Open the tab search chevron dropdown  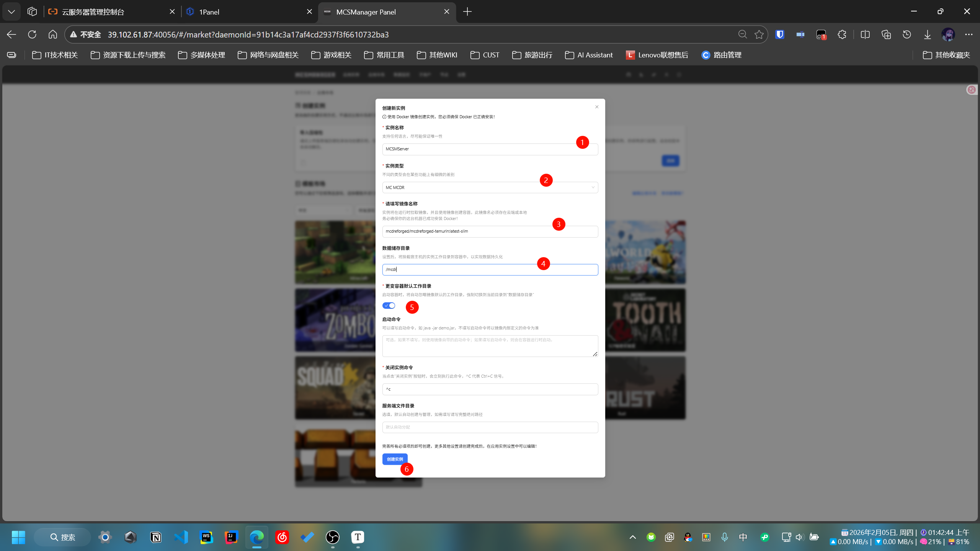pyautogui.click(x=11, y=12)
